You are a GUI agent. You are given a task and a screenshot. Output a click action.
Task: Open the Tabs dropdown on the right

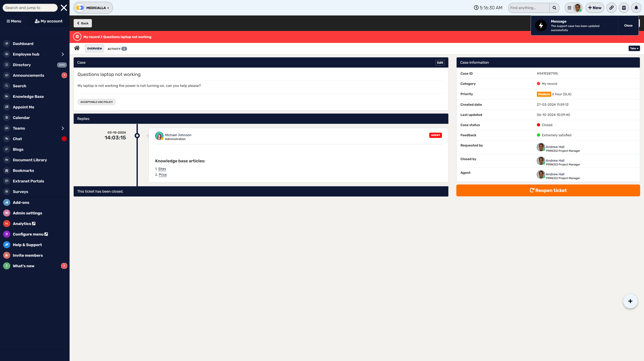(x=634, y=48)
